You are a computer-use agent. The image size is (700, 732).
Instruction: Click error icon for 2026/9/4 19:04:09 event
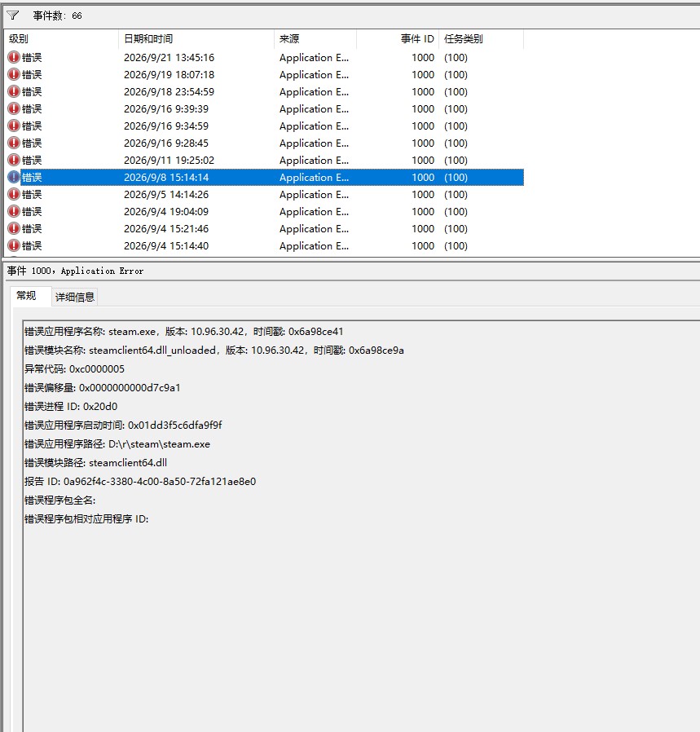tap(14, 211)
